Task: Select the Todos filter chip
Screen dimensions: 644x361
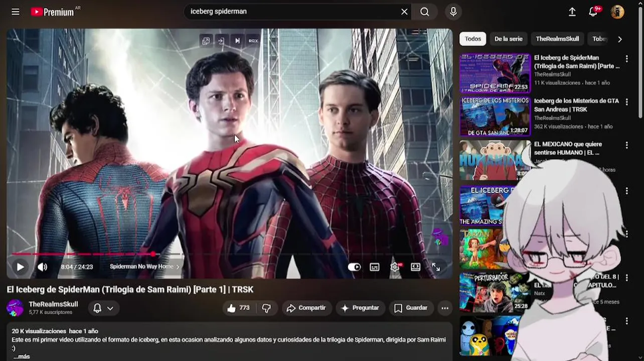Action: click(472, 39)
